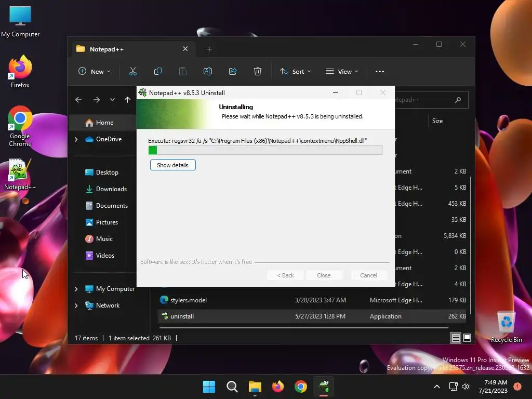
Task: Go back with the Explorer back arrow
Action: coord(78,100)
